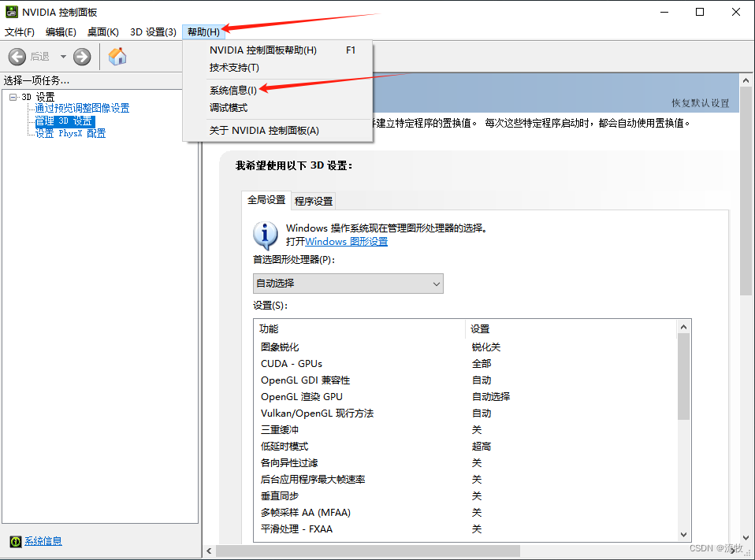Image resolution: width=755 pixels, height=560 pixels.
Task: Open 关于 NVIDIA 控制面板(A)
Action: pyautogui.click(x=277, y=131)
